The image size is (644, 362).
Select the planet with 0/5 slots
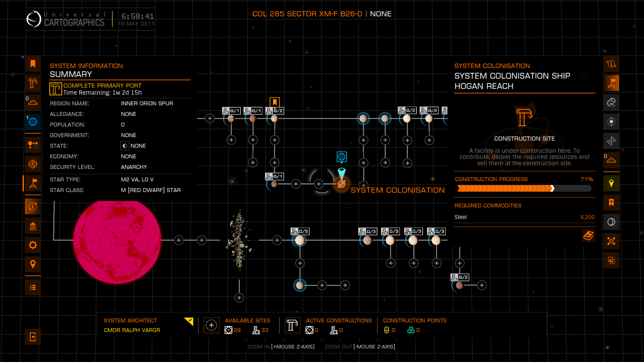point(300,240)
